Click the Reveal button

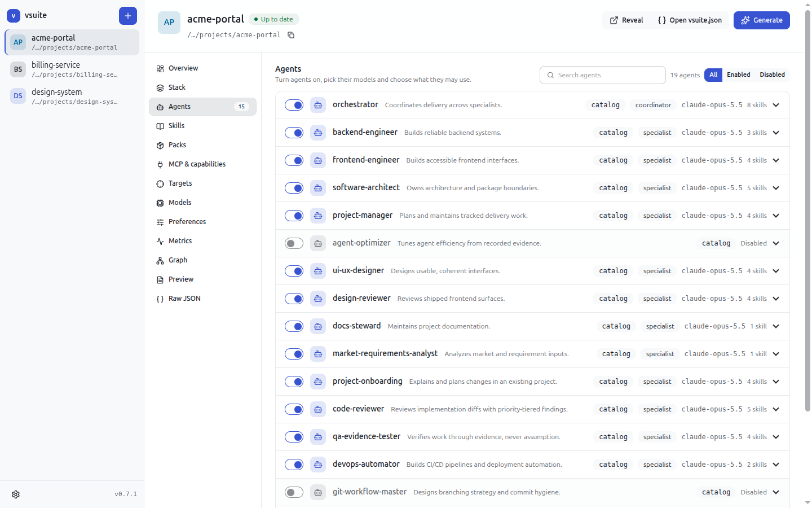pyautogui.click(x=626, y=20)
